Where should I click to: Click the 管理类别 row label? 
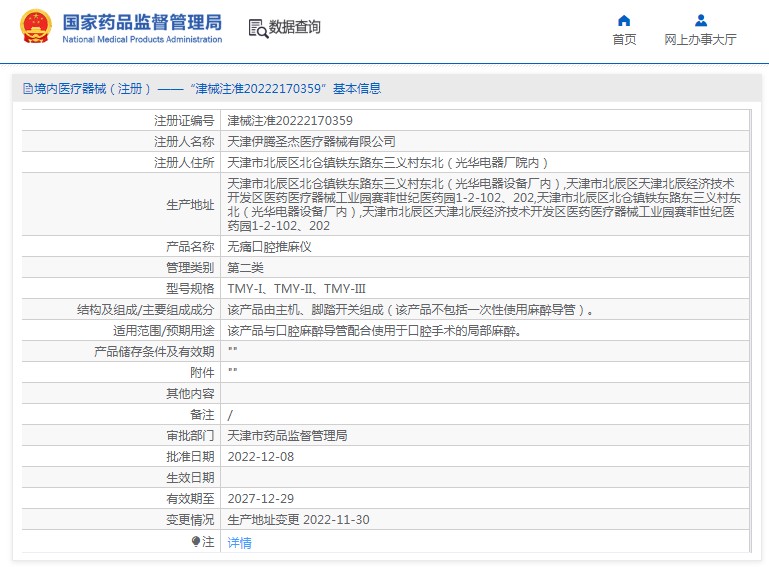click(190, 268)
